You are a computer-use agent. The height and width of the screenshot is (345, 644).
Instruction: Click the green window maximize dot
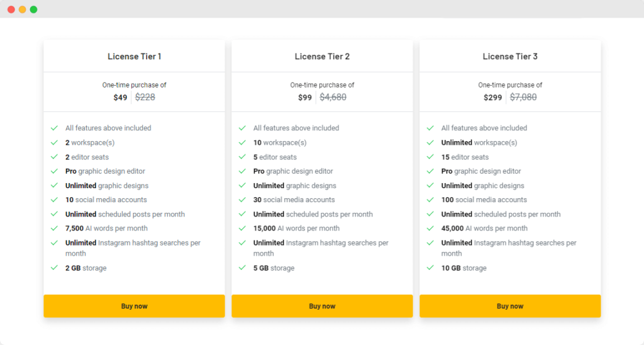coord(34,9)
